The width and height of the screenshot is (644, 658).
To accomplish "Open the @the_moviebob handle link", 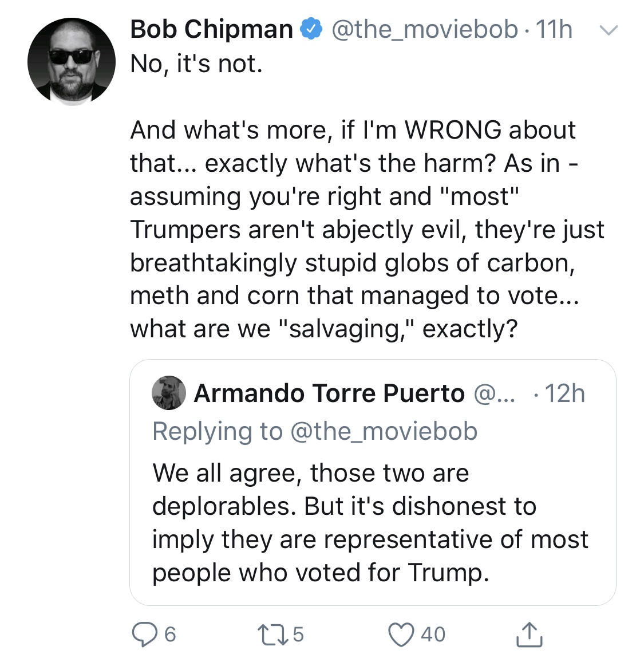I will pos(425,30).
